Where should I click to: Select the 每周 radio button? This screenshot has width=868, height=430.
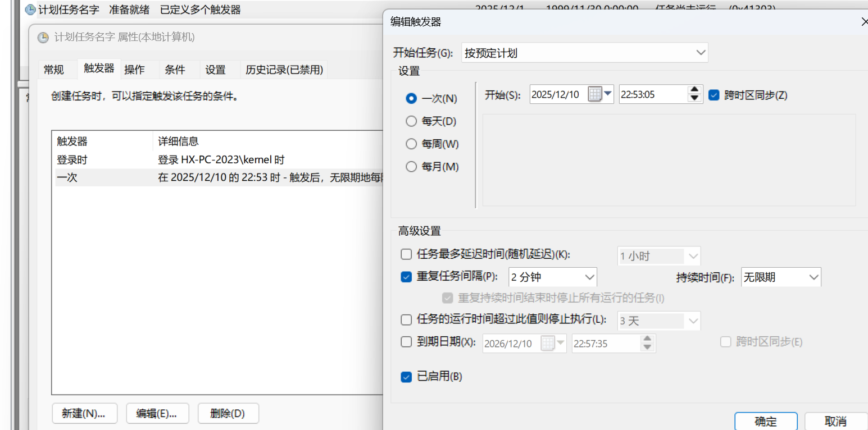coord(411,144)
